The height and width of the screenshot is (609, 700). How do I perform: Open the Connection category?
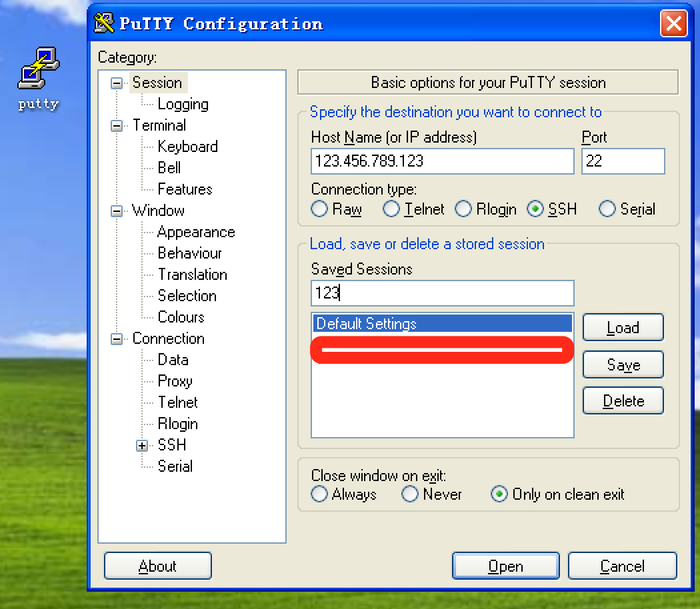(x=168, y=338)
